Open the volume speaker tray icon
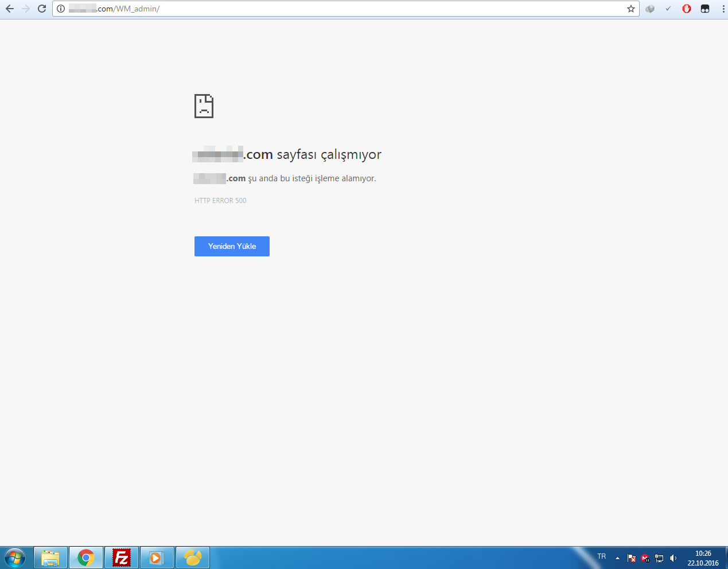 674,558
